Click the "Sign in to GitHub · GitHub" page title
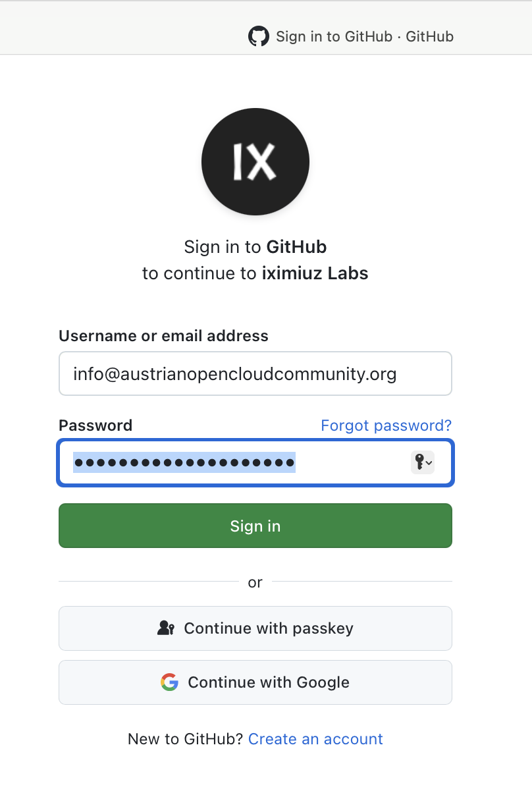Viewport: 532px width, 797px height. (365, 36)
